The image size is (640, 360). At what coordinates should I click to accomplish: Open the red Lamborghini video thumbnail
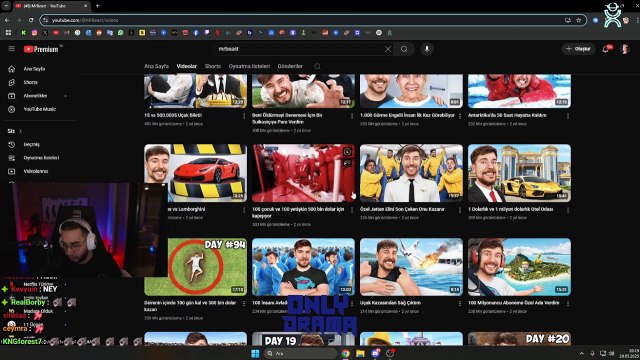pos(196,173)
